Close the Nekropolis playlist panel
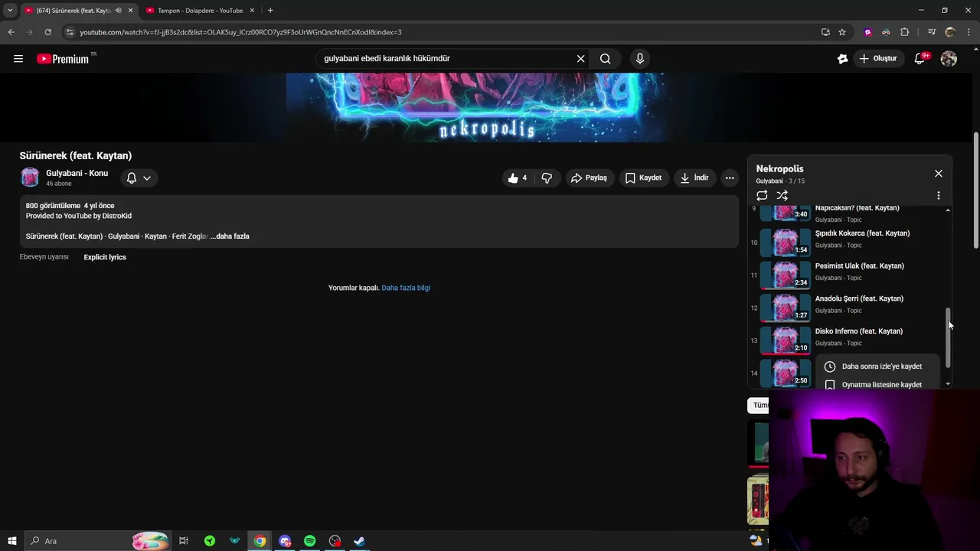Viewport: 980px width, 551px height. [x=939, y=174]
